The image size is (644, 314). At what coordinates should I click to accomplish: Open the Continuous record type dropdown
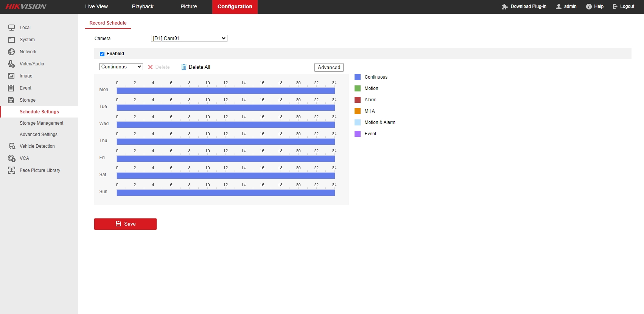(x=121, y=67)
